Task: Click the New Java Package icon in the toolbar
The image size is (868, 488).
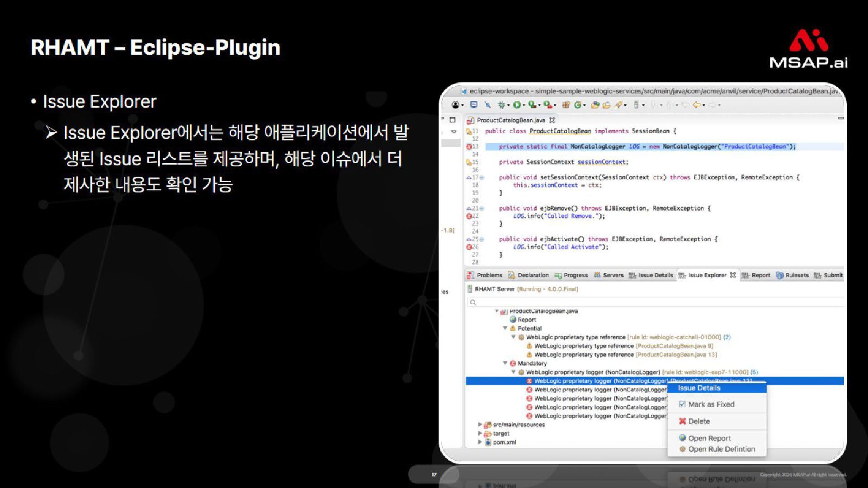Action: coord(566,105)
